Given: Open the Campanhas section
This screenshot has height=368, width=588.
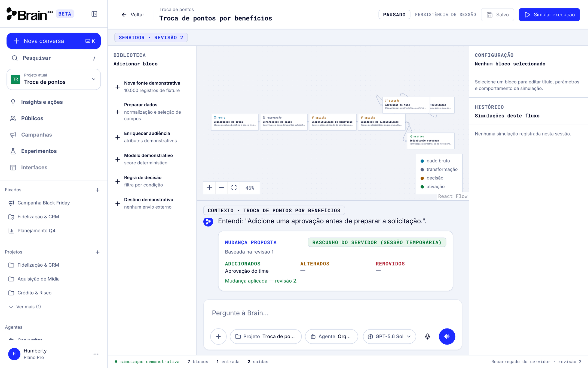Looking at the screenshot, I should (54, 135).
